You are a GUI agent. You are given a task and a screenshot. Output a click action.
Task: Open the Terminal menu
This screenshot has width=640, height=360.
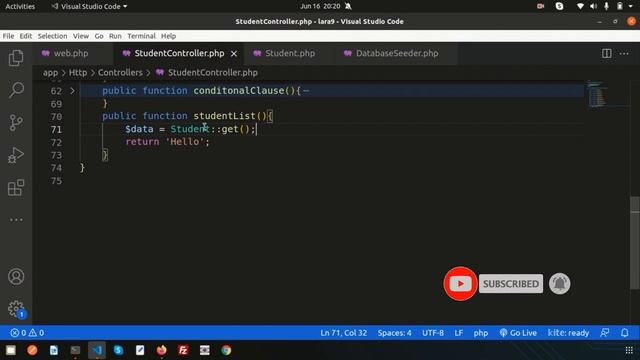141,36
